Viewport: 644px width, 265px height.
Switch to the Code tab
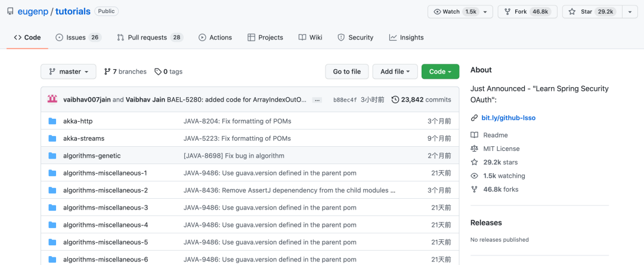pos(27,38)
